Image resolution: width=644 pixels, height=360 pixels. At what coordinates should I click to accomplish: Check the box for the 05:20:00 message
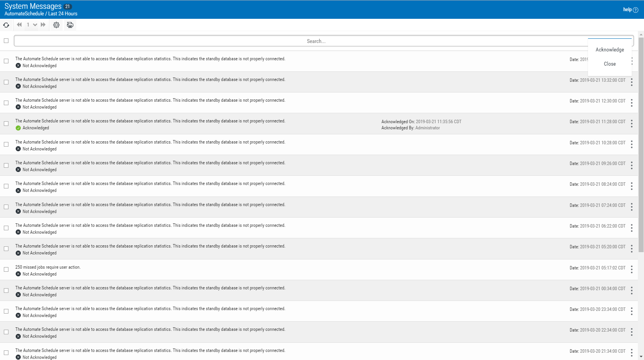[x=6, y=249]
